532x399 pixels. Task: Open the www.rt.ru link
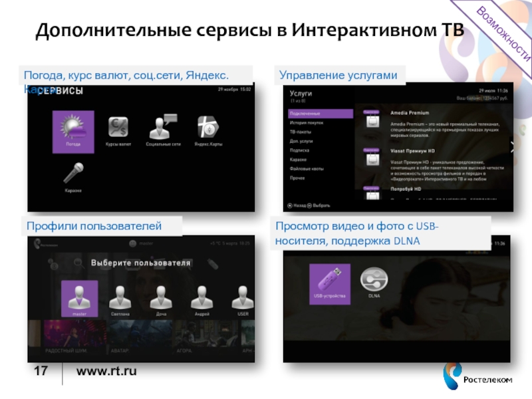(x=106, y=371)
